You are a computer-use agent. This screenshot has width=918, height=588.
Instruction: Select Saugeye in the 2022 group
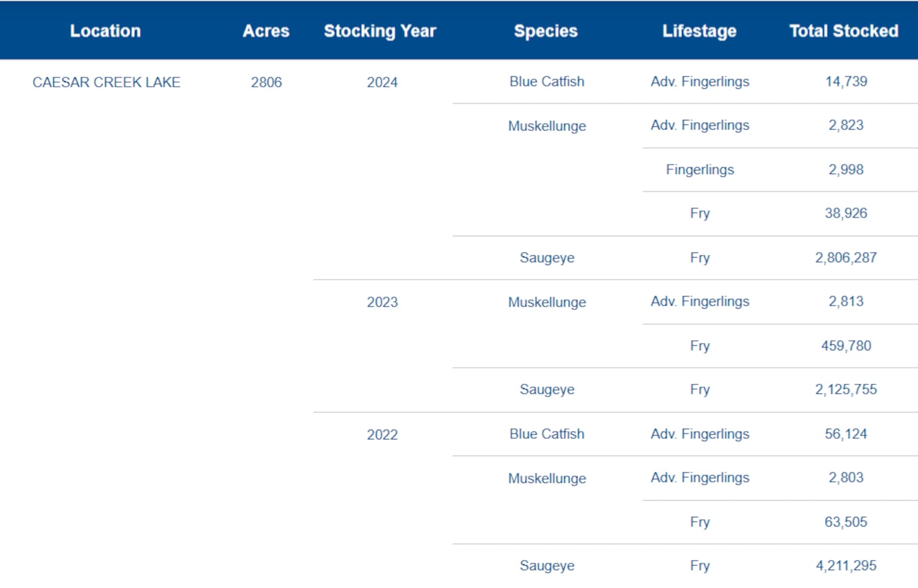point(547,566)
